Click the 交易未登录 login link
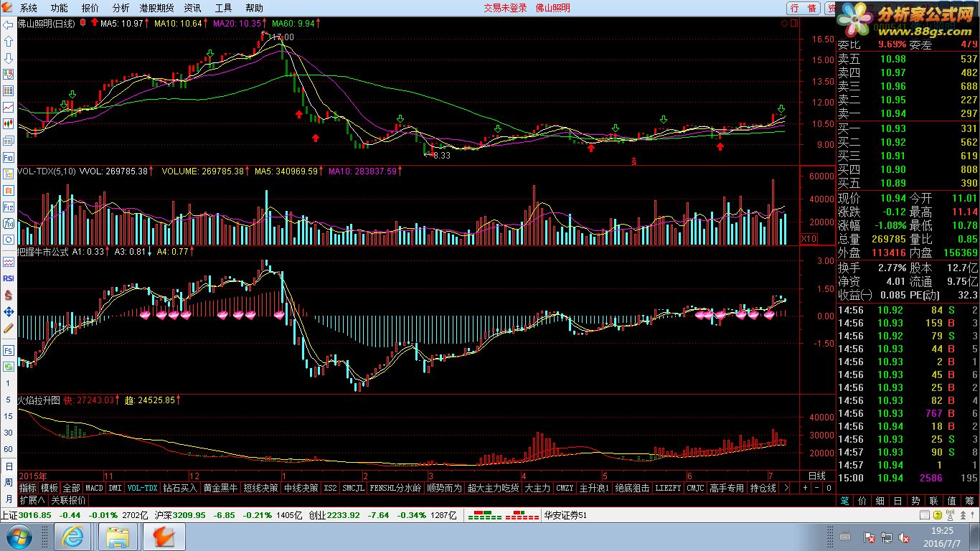Image resolution: width=980 pixels, height=551 pixels. (505, 8)
